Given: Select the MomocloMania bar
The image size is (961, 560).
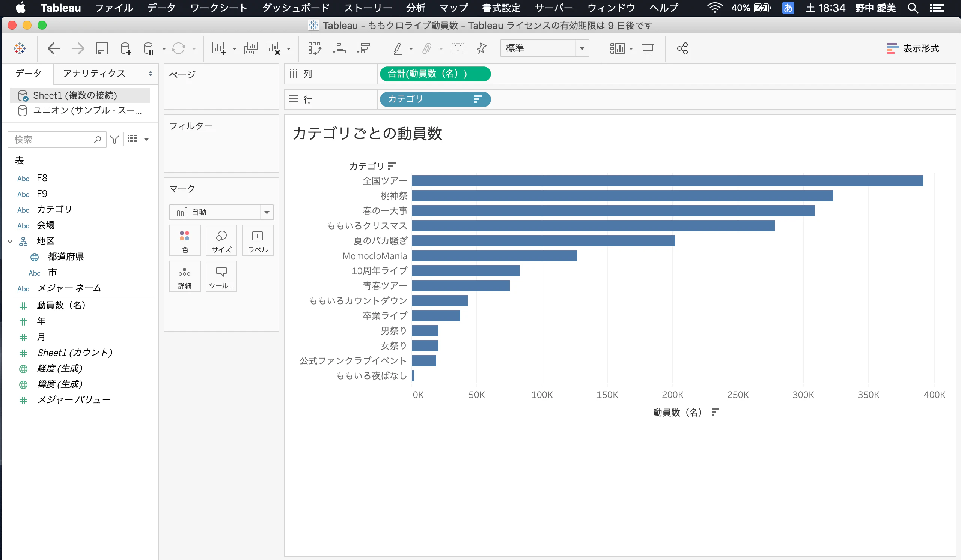Looking at the screenshot, I should click(x=494, y=256).
